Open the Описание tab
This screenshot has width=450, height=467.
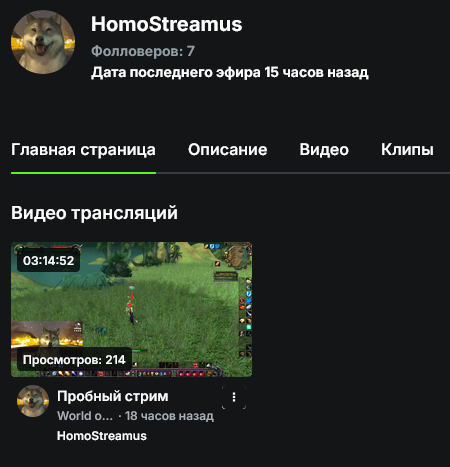(x=227, y=150)
